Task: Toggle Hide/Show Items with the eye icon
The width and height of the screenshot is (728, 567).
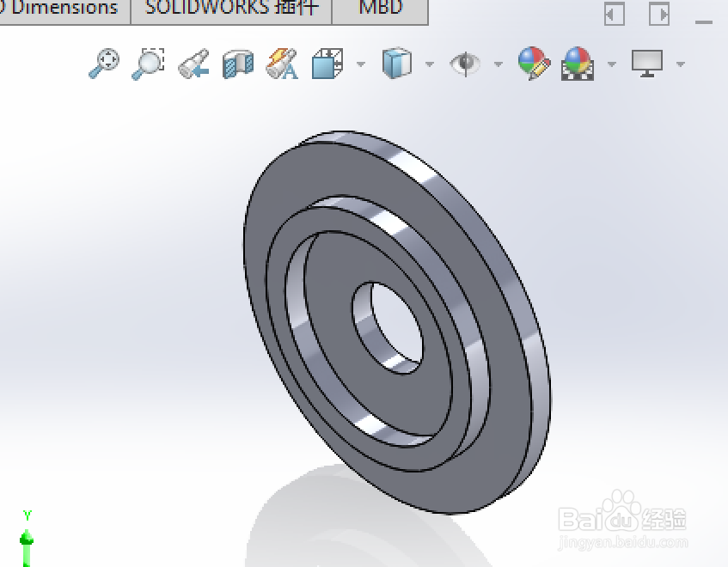Action: [465, 64]
